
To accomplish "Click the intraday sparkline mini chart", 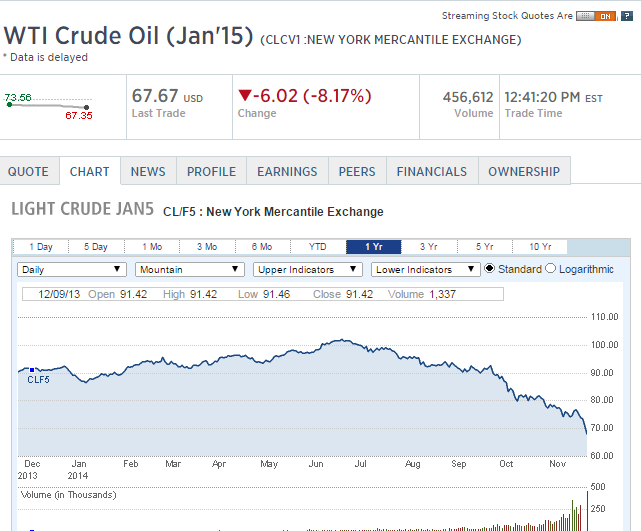I will tap(48, 105).
